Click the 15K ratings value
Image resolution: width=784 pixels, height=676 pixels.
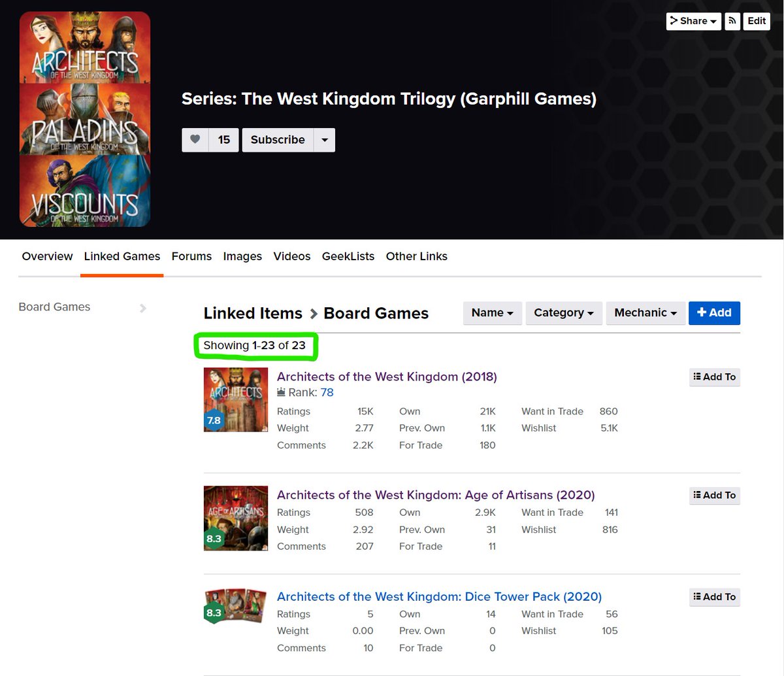tap(365, 411)
